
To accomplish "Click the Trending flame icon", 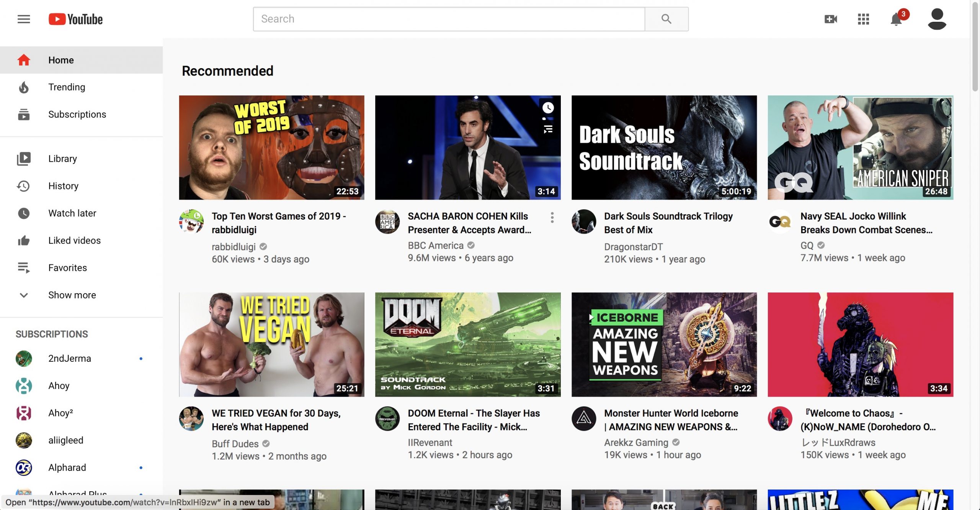I will point(24,87).
